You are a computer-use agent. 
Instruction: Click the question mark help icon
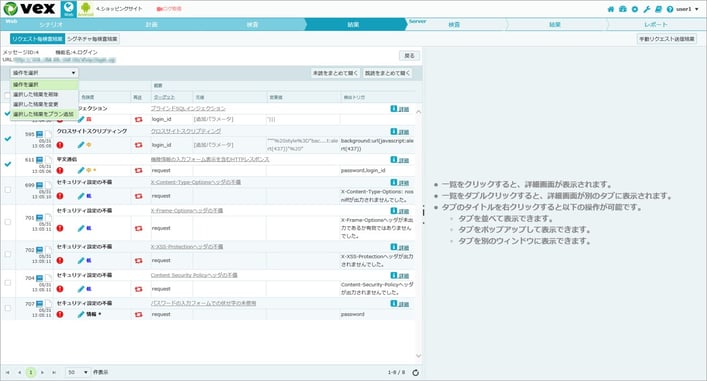click(x=670, y=9)
